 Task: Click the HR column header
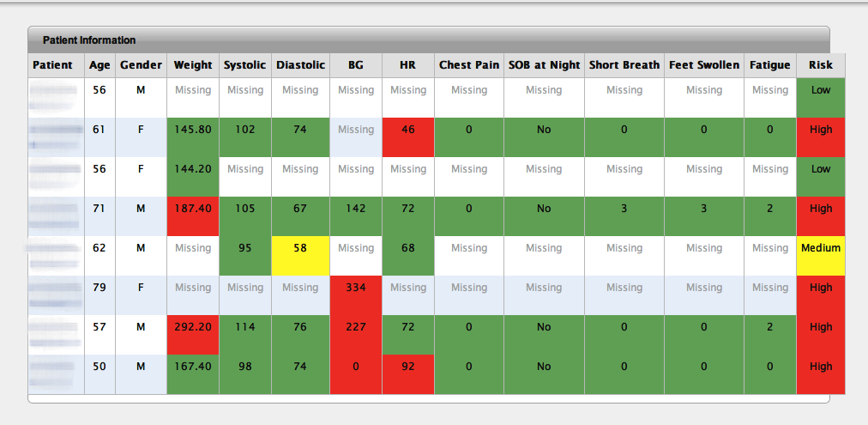click(x=407, y=65)
